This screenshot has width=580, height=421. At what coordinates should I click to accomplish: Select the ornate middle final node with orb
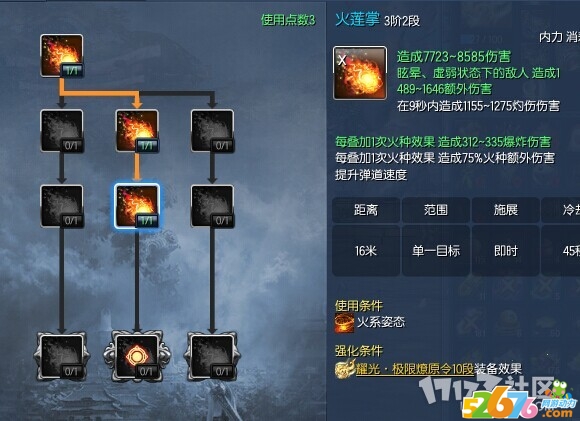pyautogui.click(x=137, y=356)
